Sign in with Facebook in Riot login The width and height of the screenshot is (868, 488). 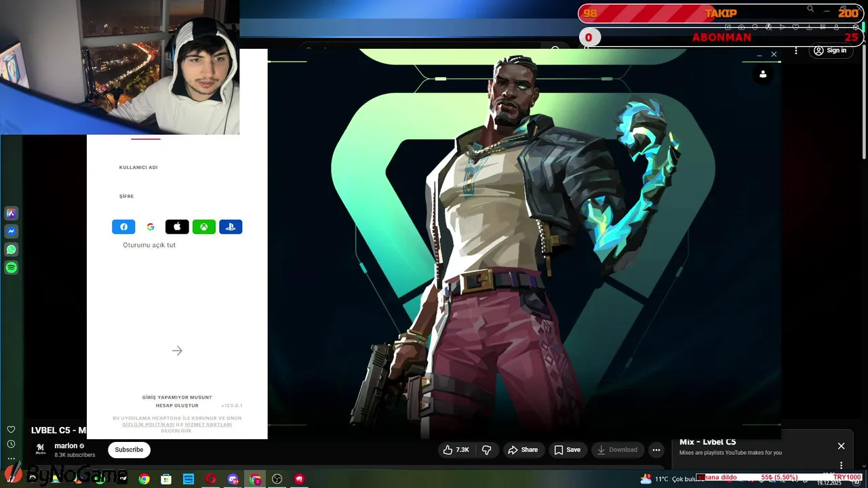click(x=123, y=227)
